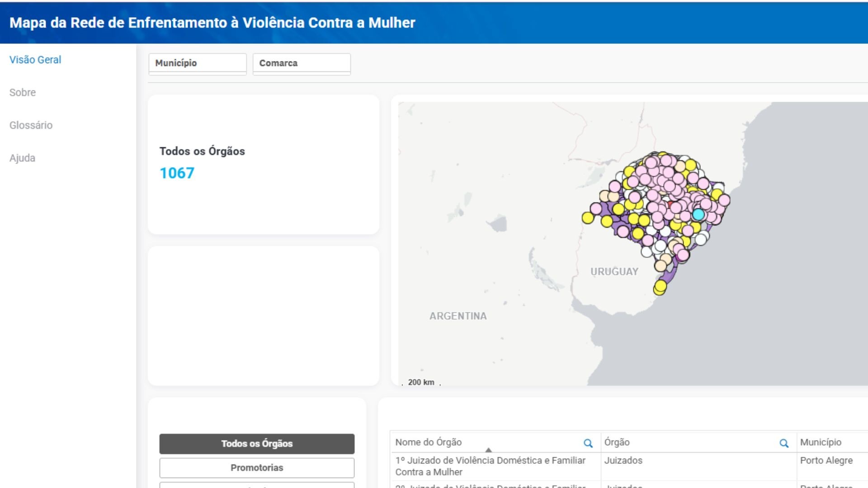The height and width of the screenshot is (488, 868).
Task: Open the Comarca filter
Action: 302,63
